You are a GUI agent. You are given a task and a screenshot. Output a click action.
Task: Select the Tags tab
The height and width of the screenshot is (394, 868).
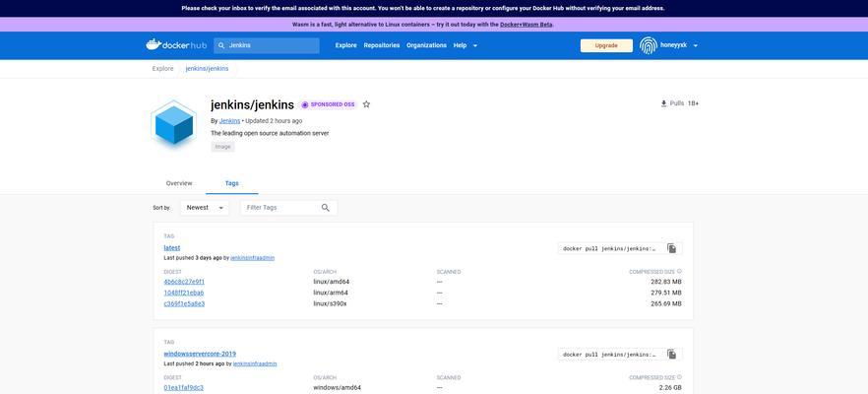point(232,183)
